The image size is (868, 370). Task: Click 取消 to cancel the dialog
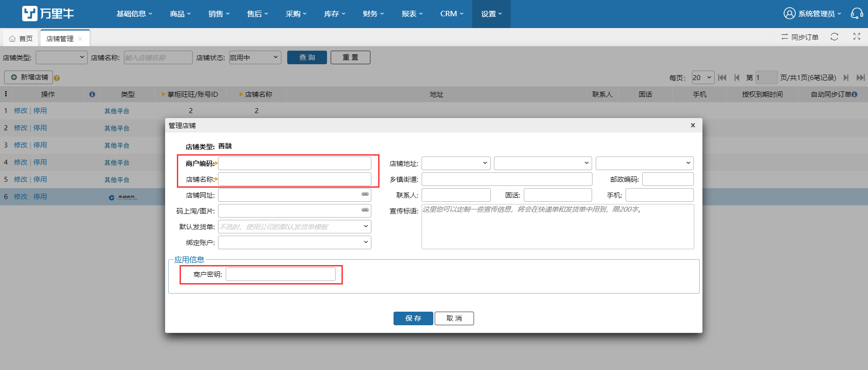click(454, 318)
